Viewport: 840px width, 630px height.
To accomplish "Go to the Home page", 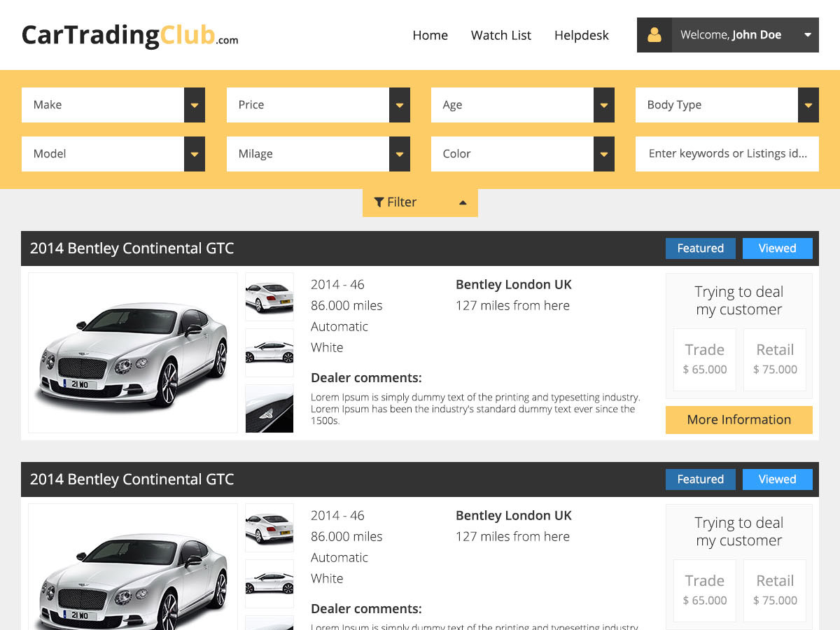I will point(430,35).
